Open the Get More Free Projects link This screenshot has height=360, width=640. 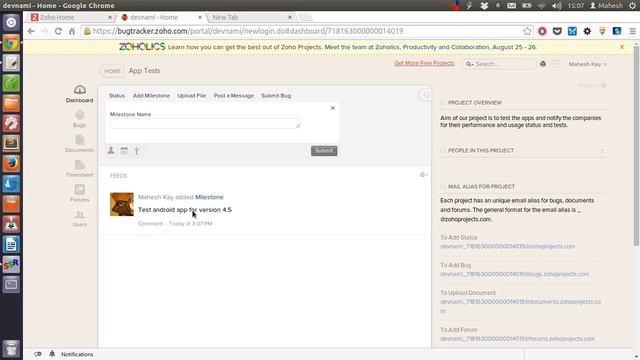(424, 63)
